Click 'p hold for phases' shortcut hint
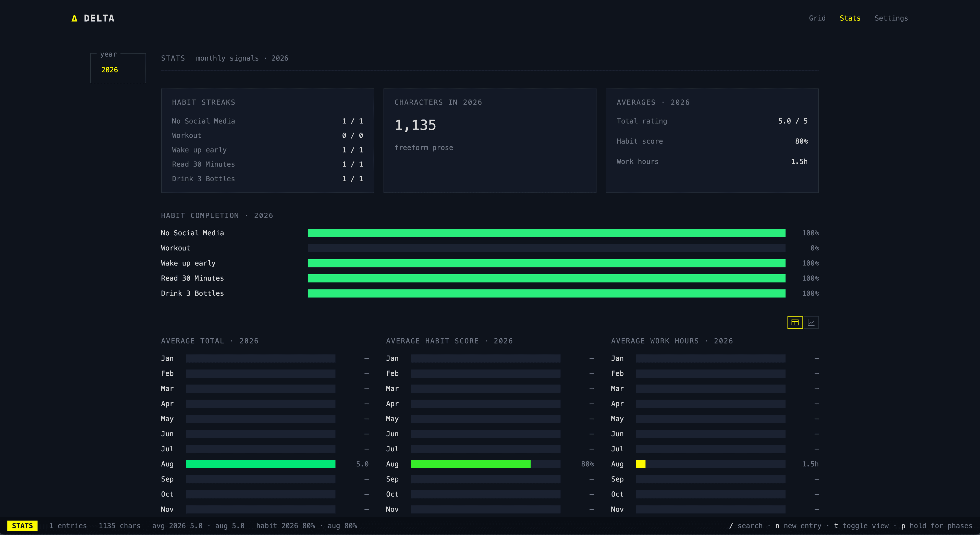This screenshot has width=980, height=535. pos(937,526)
